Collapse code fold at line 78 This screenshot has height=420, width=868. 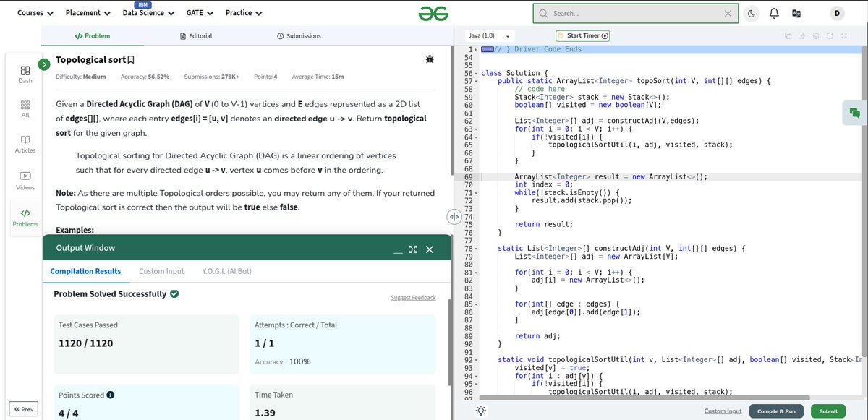(x=477, y=249)
